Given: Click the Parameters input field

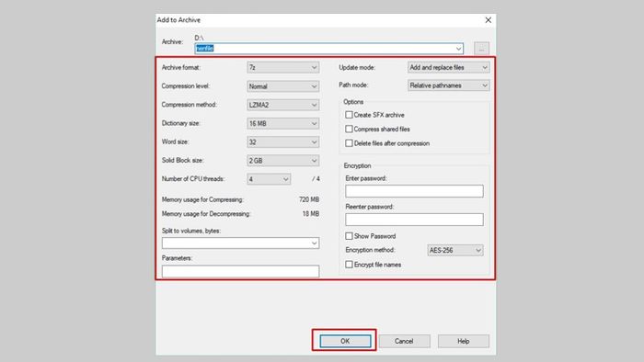Looking at the screenshot, I should 240,271.
